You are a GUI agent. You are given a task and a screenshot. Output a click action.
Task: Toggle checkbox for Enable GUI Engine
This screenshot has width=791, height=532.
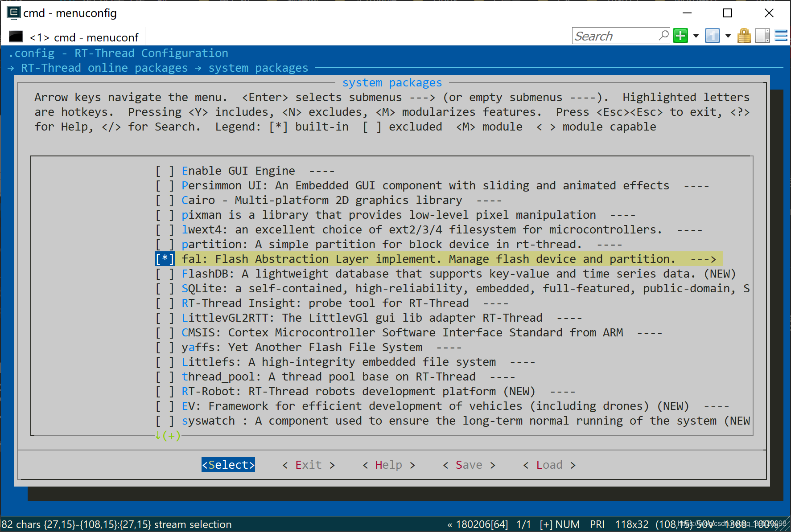coord(165,171)
